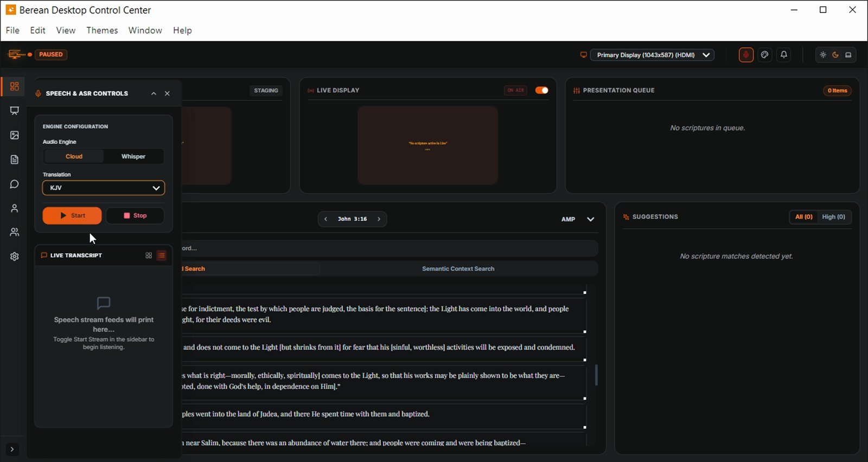Filter suggestions by High (0)
This screenshot has width=868, height=462.
[834, 217]
